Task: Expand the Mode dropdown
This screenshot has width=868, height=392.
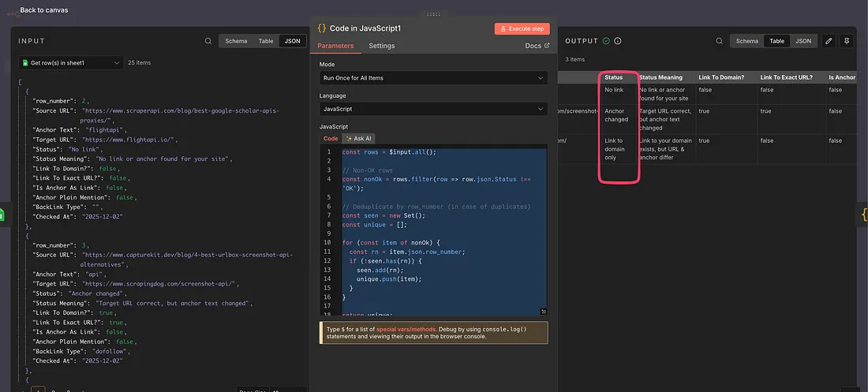Action: pyautogui.click(x=433, y=78)
